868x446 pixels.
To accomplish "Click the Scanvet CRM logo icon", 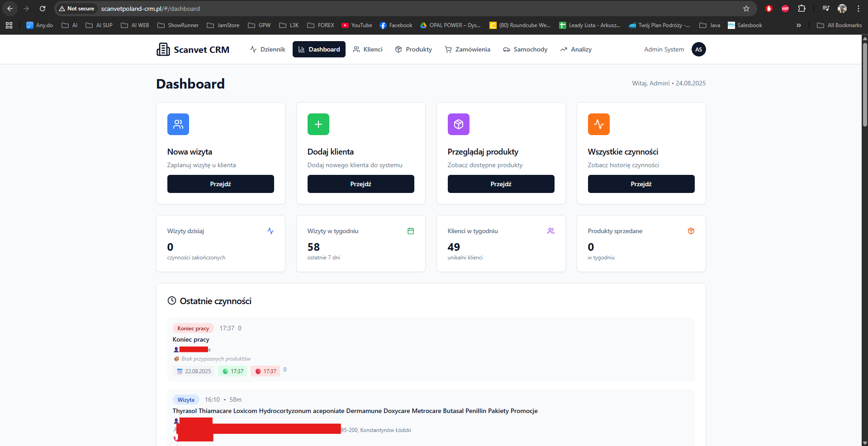I will 163,49.
